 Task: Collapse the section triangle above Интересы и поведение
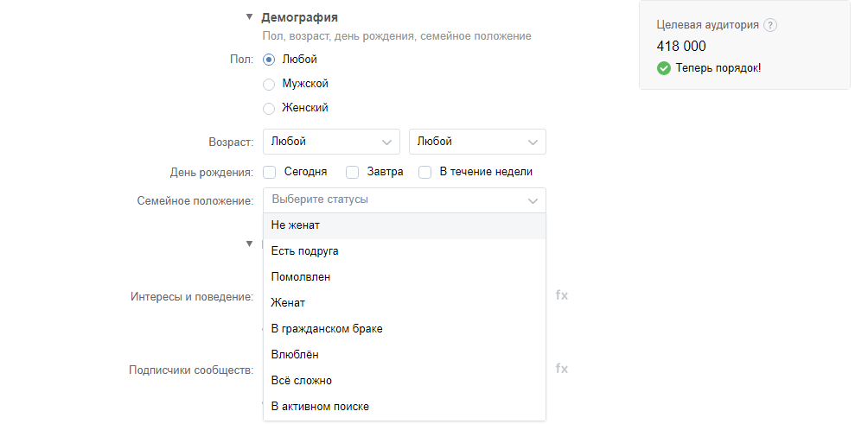pyautogui.click(x=250, y=244)
